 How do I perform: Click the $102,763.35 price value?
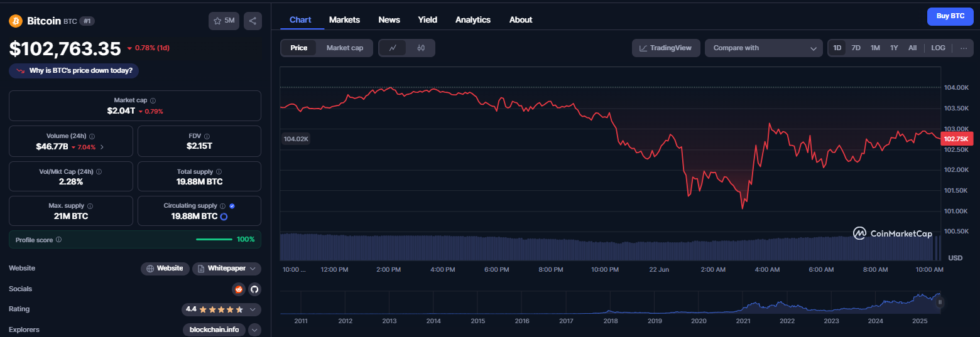tap(65, 48)
